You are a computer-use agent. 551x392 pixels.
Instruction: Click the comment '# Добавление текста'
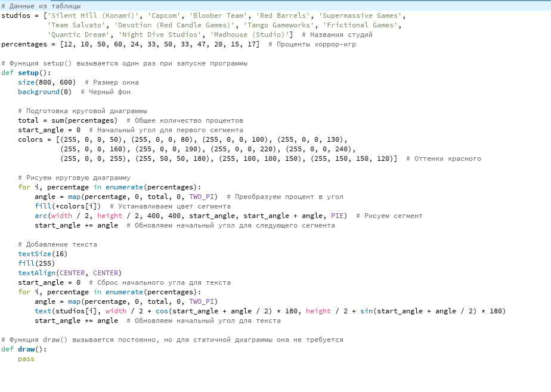[57, 244]
